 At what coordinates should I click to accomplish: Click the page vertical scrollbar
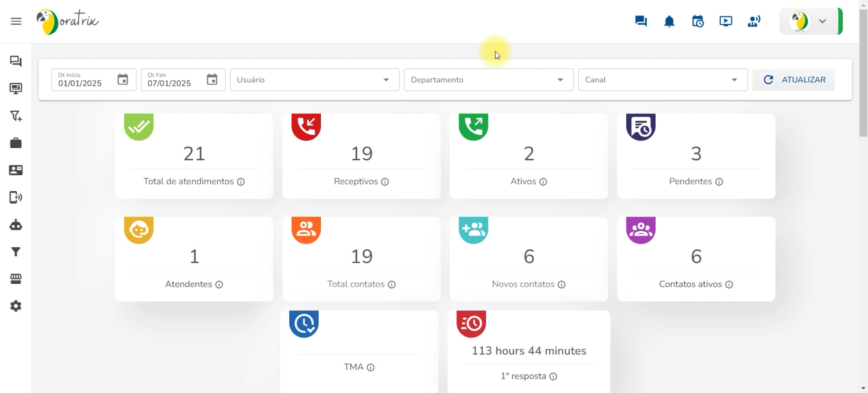[863, 73]
